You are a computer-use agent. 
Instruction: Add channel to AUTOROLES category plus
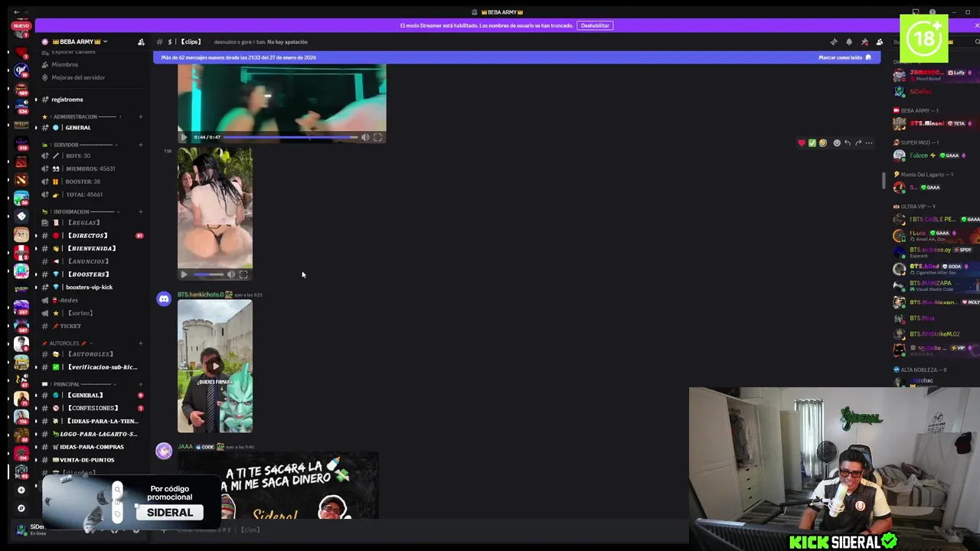(x=141, y=344)
